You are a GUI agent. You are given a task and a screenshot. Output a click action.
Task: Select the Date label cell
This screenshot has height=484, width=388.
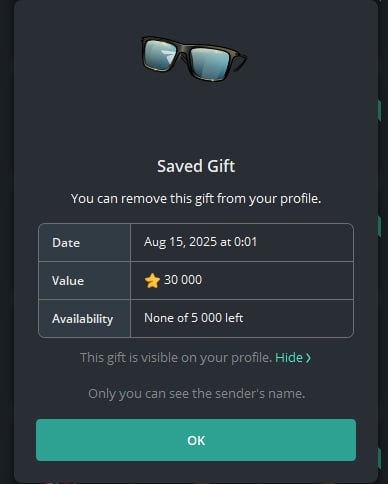84,242
